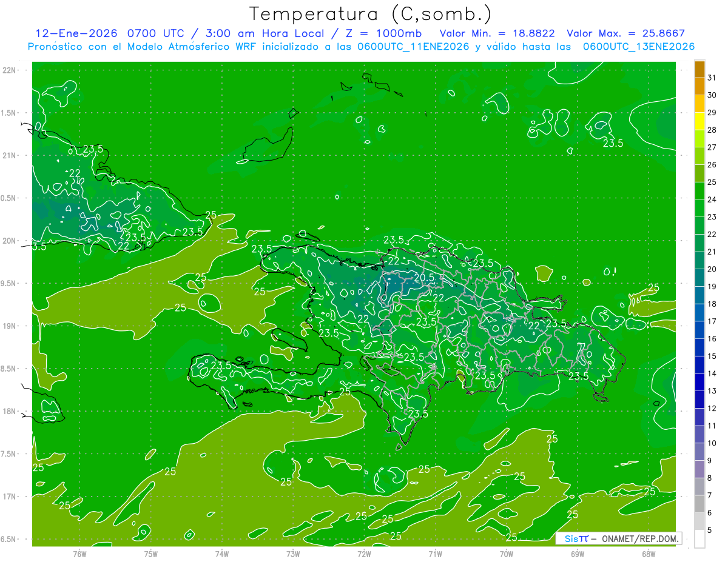
Task: Click the 76W longitude axis label
Action: click(79, 554)
